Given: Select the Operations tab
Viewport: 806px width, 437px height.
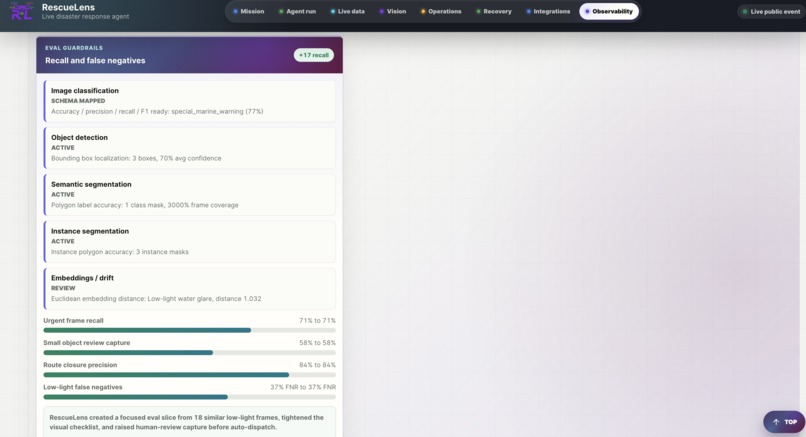Looking at the screenshot, I should pos(441,11).
